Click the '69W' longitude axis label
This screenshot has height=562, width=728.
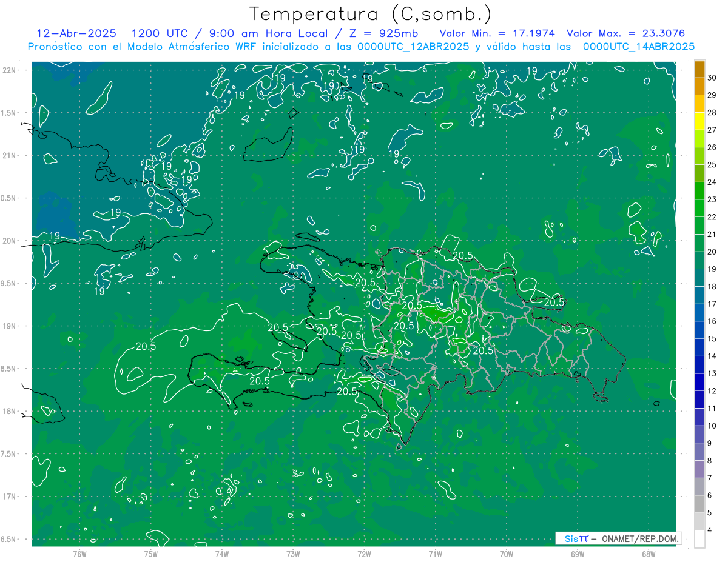click(x=578, y=554)
